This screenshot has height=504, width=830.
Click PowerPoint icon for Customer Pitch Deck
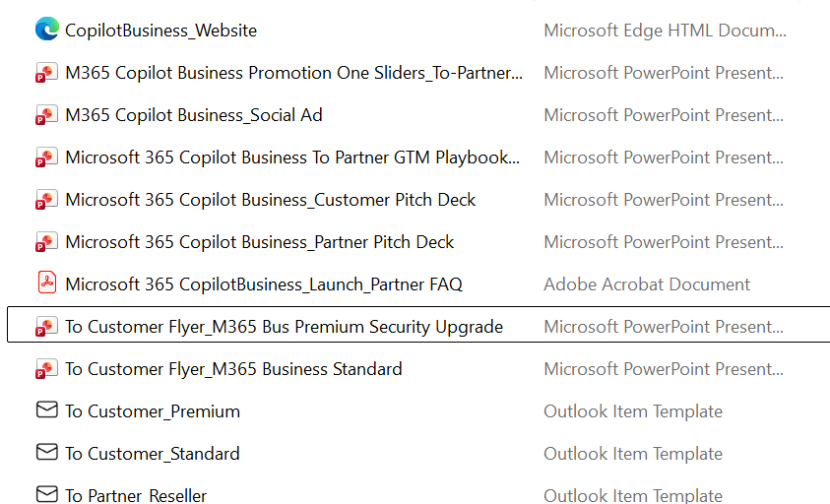(46, 200)
